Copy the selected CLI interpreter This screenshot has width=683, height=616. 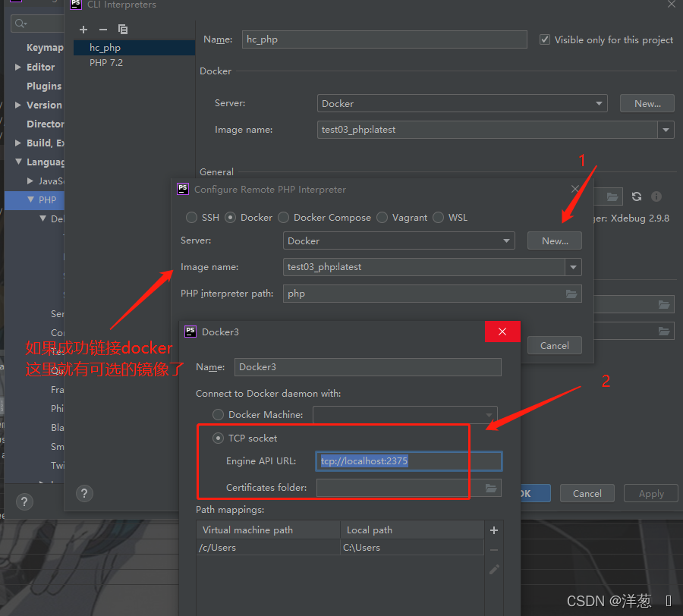pos(123,29)
